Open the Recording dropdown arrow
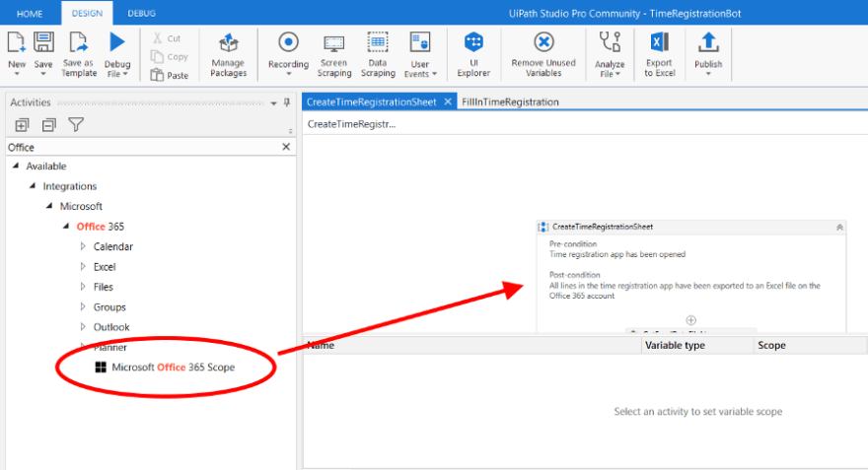 (288, 74)
